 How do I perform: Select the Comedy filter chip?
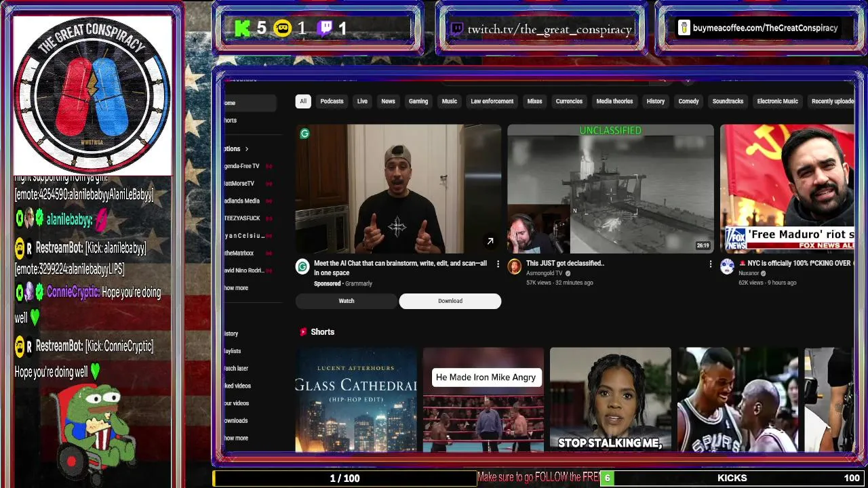click(x=688, y=101)
